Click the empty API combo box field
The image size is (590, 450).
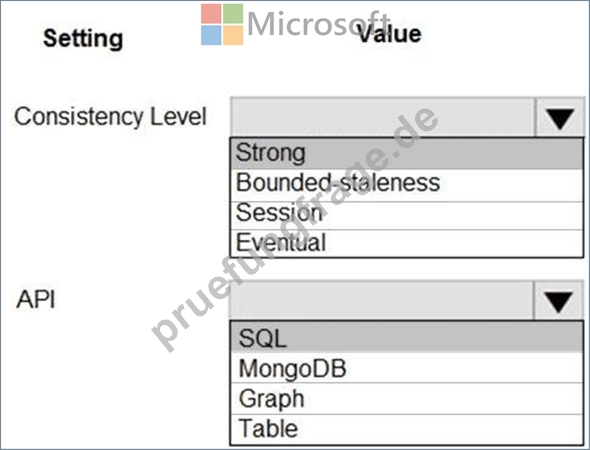click(x=382, y=301)
